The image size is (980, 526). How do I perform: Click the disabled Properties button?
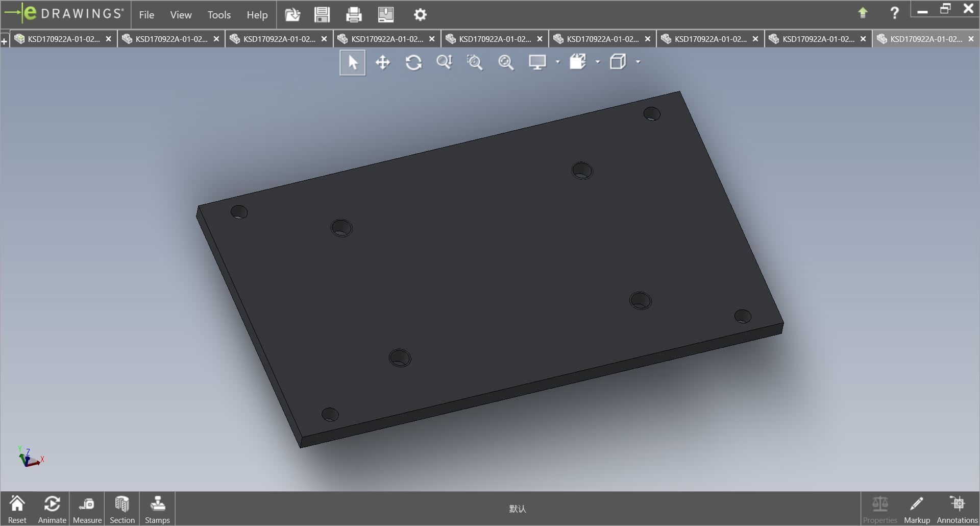click(880, 509)
